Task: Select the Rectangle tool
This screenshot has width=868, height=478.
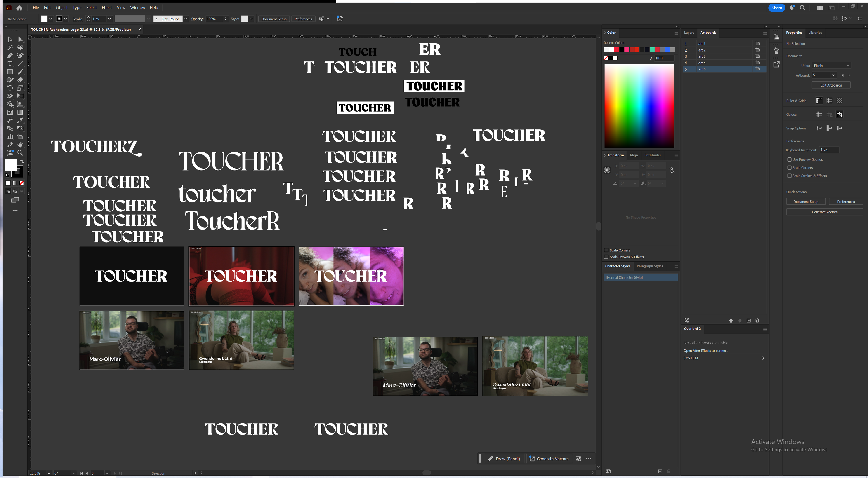Action: coord(10,72)
